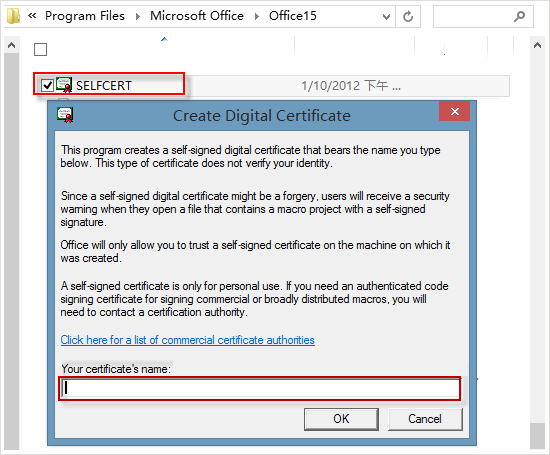Click the refresh button beside address bar
The height and width of the screenshot is (455, 550).
pos(408,16)
